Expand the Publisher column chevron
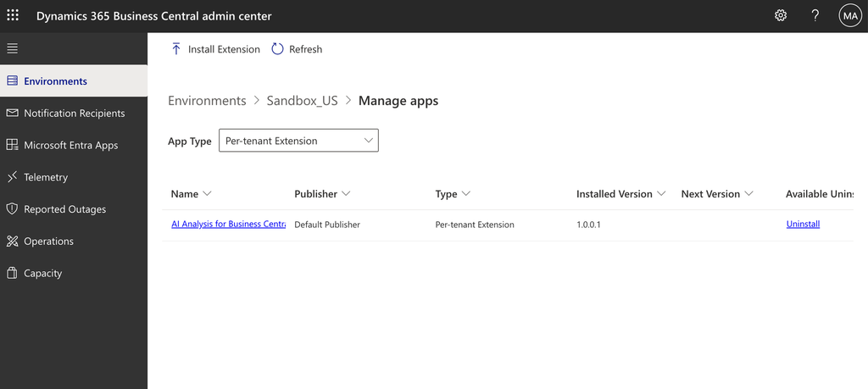Screen dimensions: 868x389 click(346, 194)
